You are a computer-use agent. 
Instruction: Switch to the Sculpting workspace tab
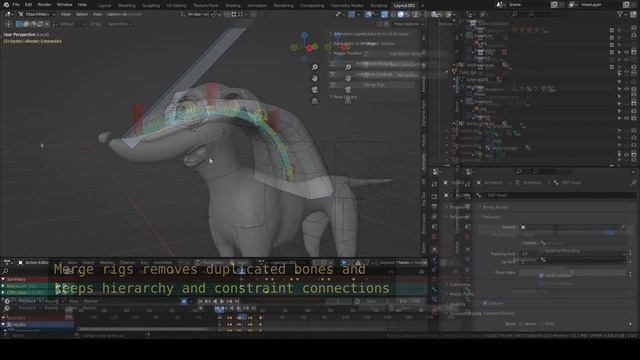pyautogui.click(x=151, y=6)
